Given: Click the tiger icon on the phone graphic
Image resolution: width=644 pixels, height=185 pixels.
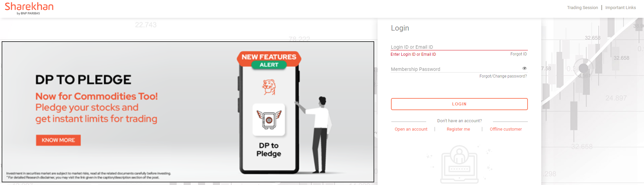Looking at the screenshot, I should click(269, 87).
